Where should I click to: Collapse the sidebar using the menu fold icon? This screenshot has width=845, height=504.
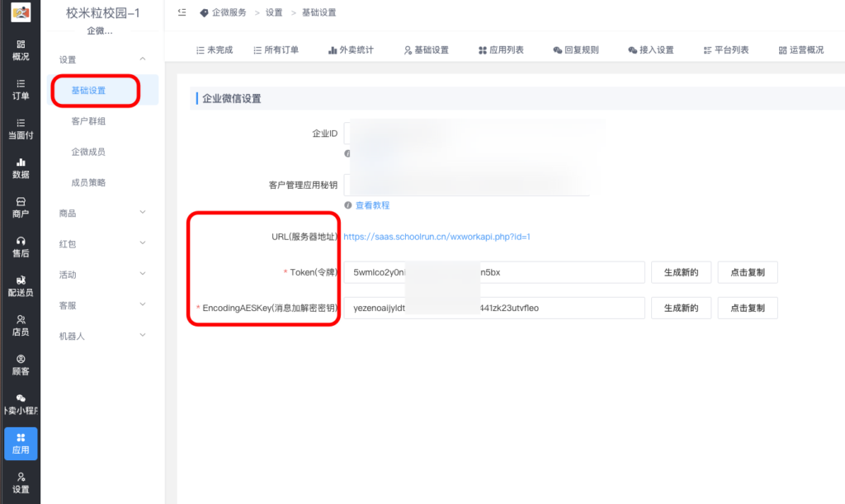click(x=182, y=12)
